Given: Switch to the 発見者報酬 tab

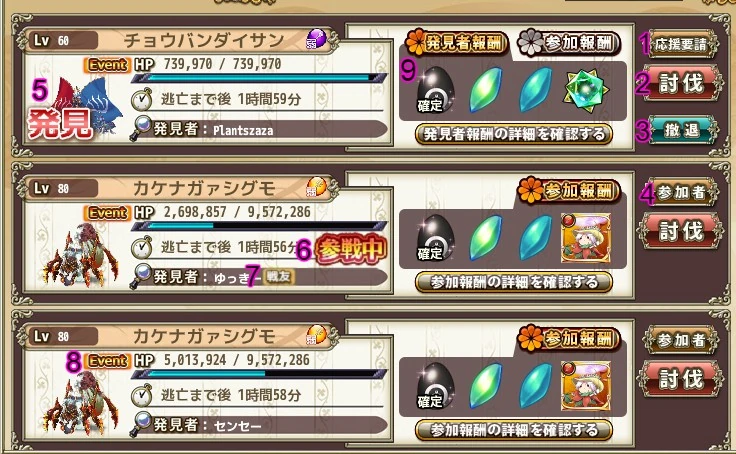Looking at the screenshot, I should click(x=457, y=43).
